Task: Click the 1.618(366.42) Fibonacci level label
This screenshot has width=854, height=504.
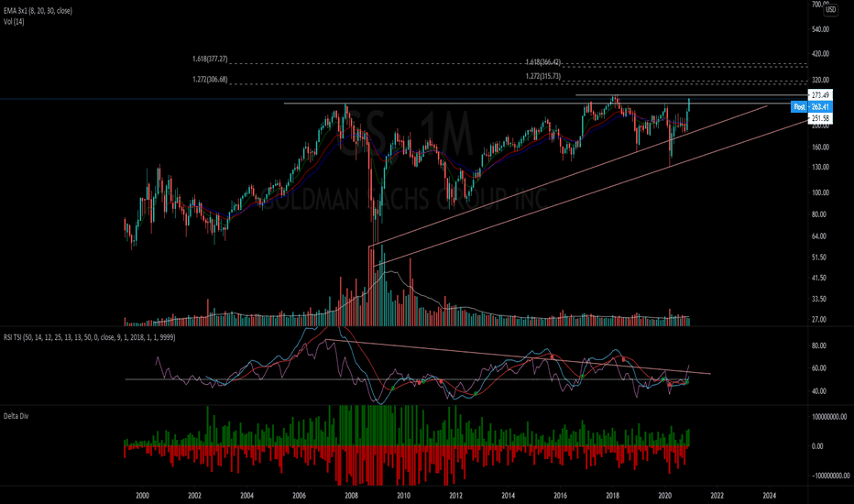Action: click(x=543, y=62)
